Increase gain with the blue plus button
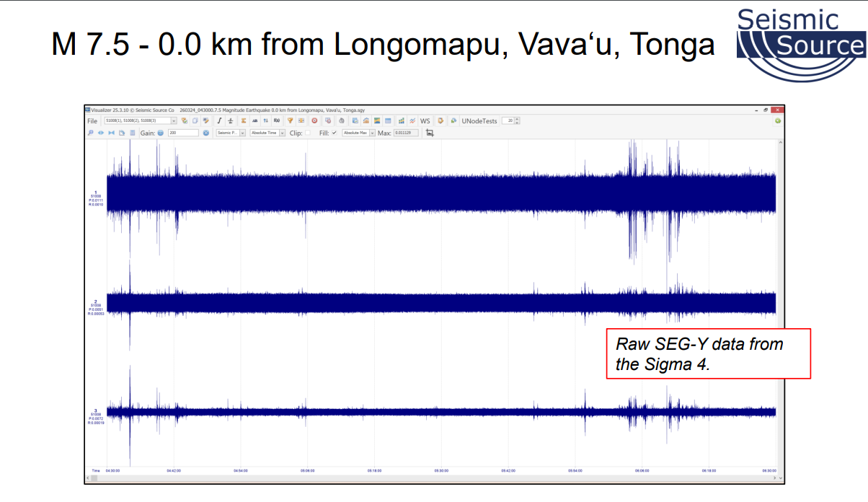The width and height of the screenshot is (868, 502). coord(205,133)
